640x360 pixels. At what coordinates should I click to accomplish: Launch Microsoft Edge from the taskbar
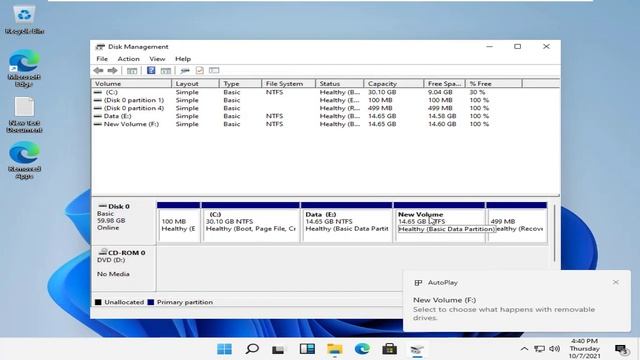point(362,349)
